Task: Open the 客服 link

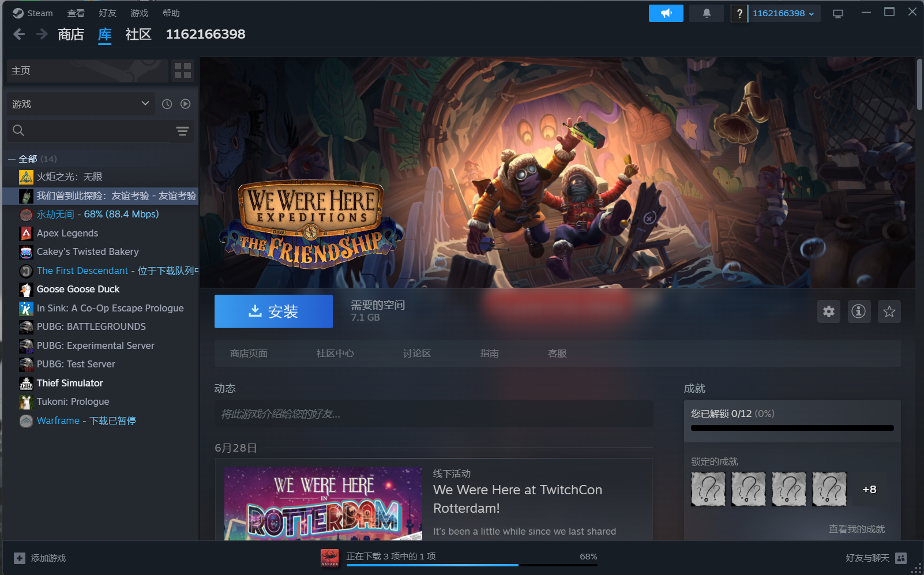Action: (x=557, y=354)
